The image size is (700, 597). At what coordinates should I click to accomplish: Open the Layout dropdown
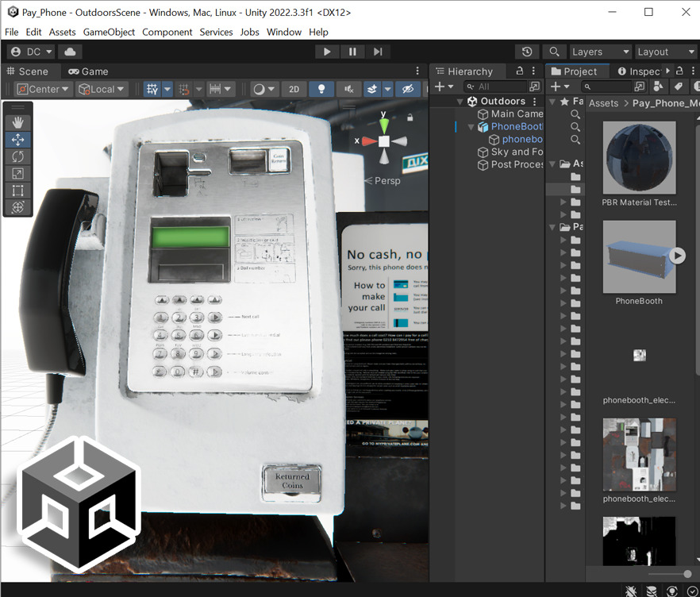pyautogui.click(x=666, y=51)
